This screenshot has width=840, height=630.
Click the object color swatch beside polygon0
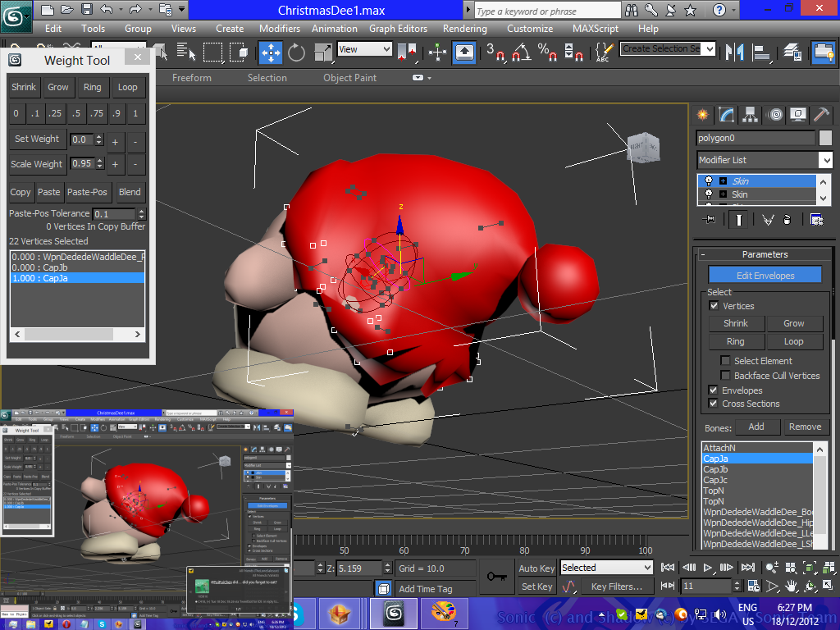pos(825,138)
